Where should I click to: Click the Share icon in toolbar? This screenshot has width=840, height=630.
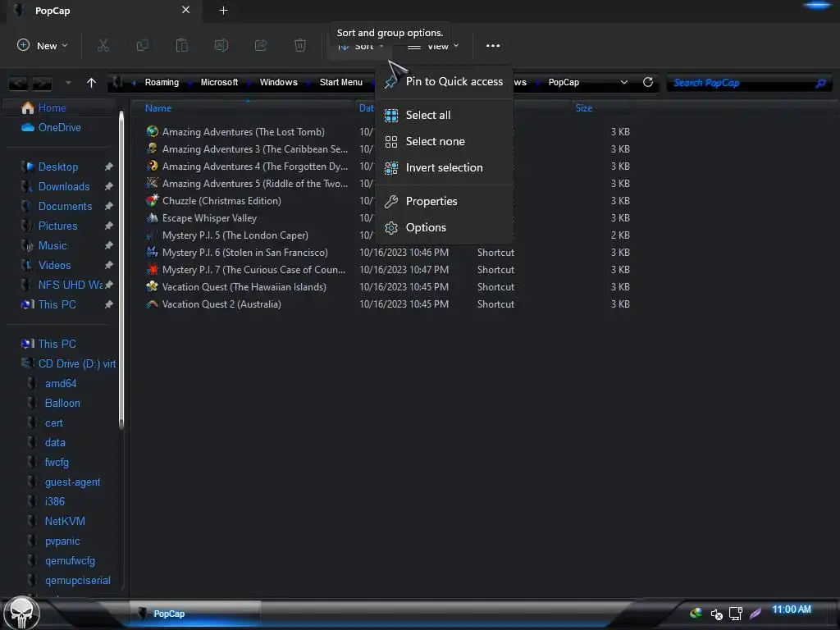(x=261, y=46)
